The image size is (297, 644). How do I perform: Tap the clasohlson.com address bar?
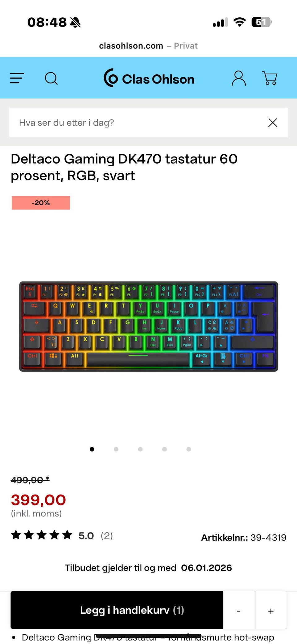click(148, 46)
